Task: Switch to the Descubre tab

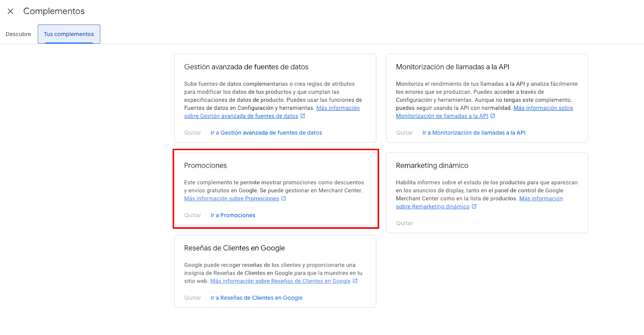Action: pyautogui.click(x=18, y=34)
